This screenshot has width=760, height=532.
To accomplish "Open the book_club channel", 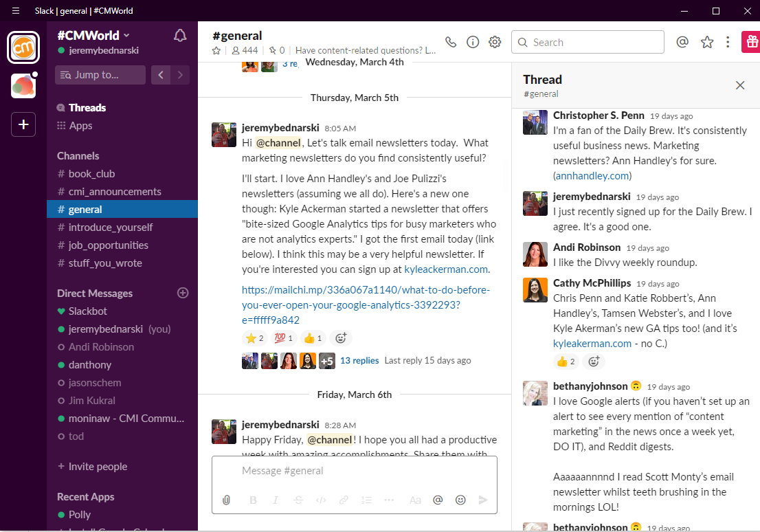I will pos(122,174).
